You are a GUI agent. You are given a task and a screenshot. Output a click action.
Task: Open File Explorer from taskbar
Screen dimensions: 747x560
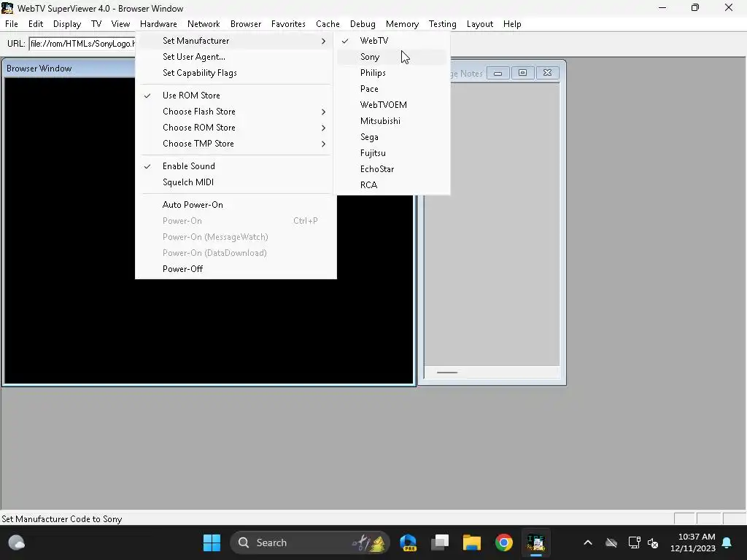coord(472,542)
